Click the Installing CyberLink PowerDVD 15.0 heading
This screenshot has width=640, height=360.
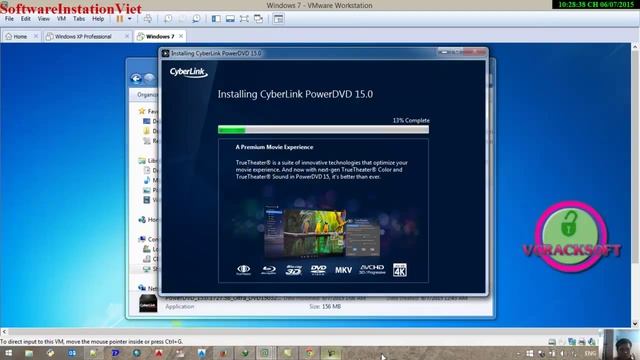(295, 94)
